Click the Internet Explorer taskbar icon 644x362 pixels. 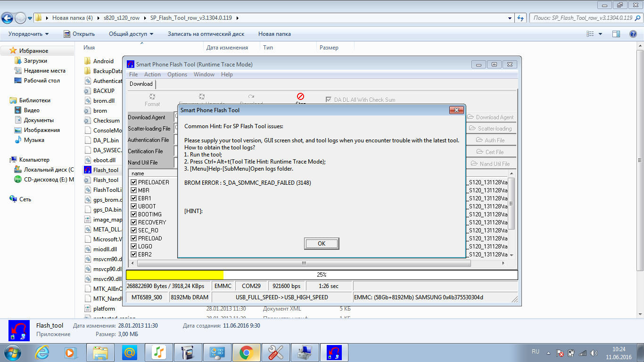point(42,352)
